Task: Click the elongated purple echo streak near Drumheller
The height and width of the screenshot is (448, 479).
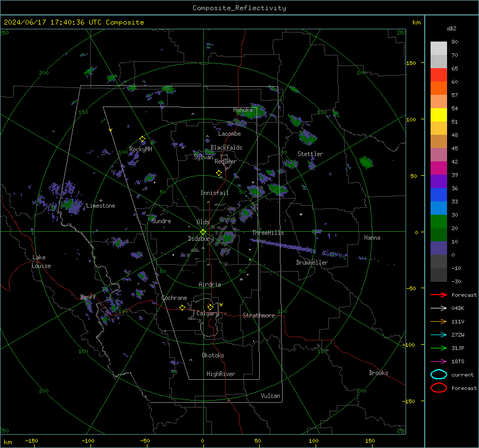Action: (x=283, y=246)
